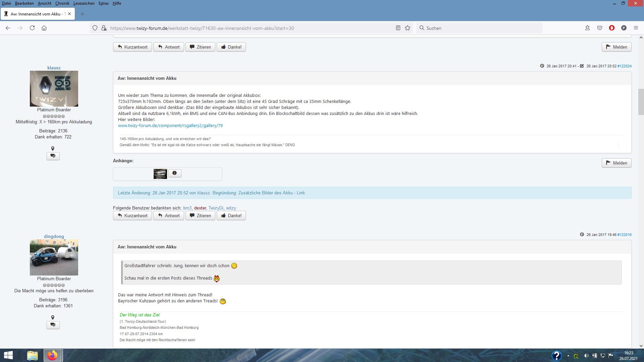The image size is (644, 362).
Task: Reload the current page
Action: [32, 28]
